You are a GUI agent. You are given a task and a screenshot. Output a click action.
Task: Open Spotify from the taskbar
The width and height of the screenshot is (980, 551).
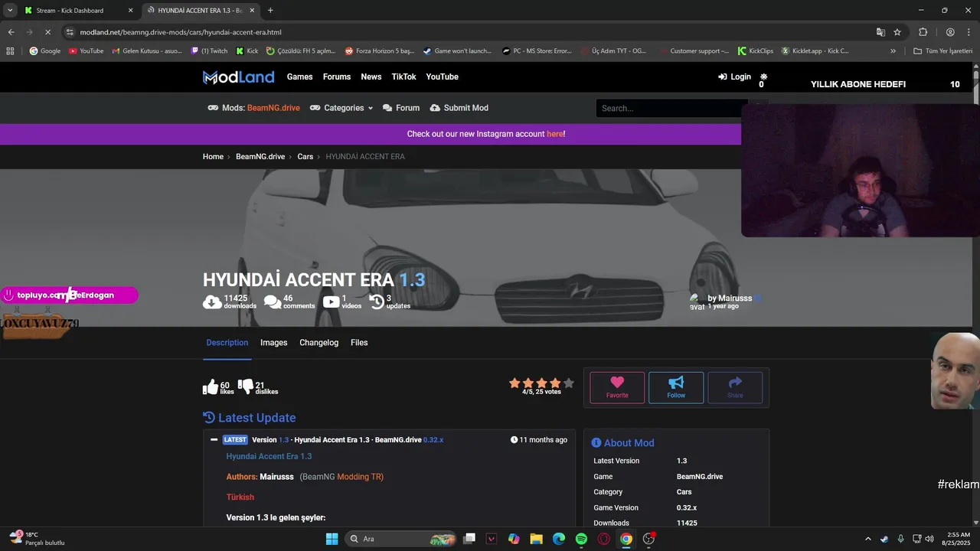(581, 539)
